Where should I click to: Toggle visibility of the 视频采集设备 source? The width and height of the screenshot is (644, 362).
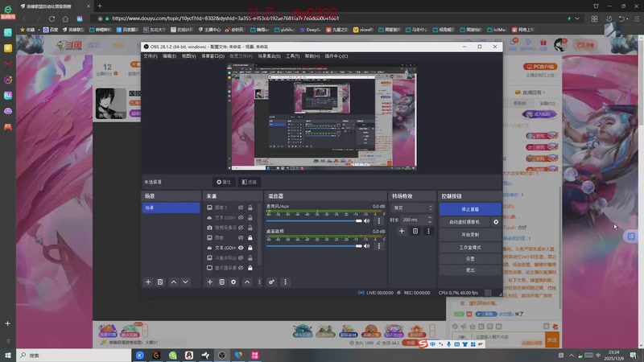(x=241, y=228)
